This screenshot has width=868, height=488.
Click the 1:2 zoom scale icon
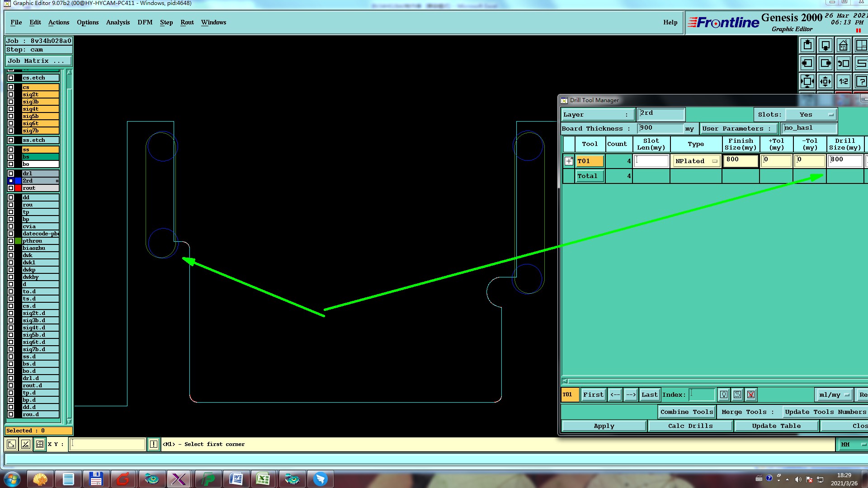(843, 81)
